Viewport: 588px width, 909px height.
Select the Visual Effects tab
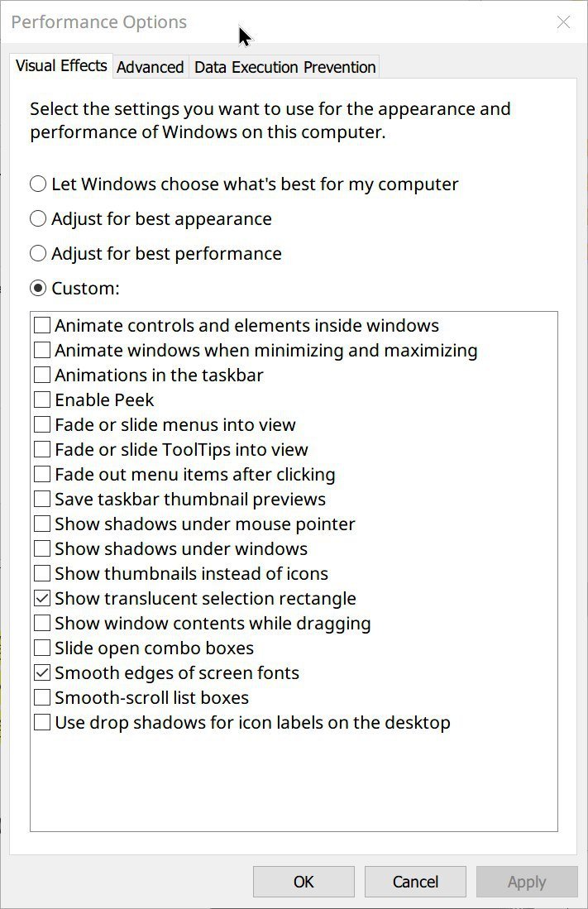[x=61, y=65]
